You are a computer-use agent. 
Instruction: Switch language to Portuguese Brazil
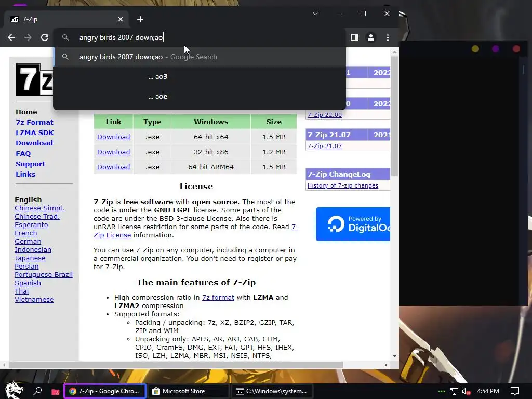pos(44,274)
